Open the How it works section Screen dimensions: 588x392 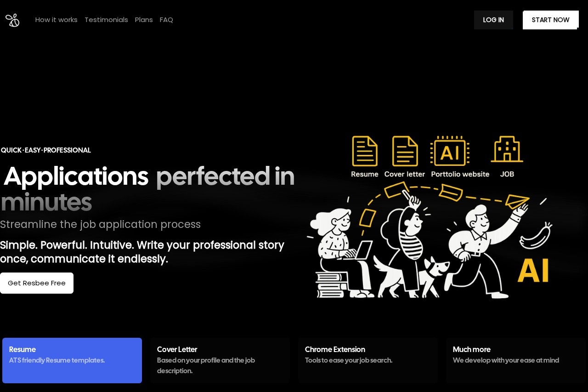click(x=56, y=20)
